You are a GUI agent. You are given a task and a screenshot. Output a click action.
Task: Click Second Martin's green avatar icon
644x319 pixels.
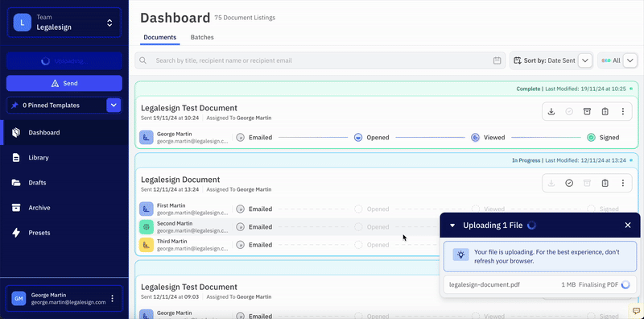click(x=147, y=227)
